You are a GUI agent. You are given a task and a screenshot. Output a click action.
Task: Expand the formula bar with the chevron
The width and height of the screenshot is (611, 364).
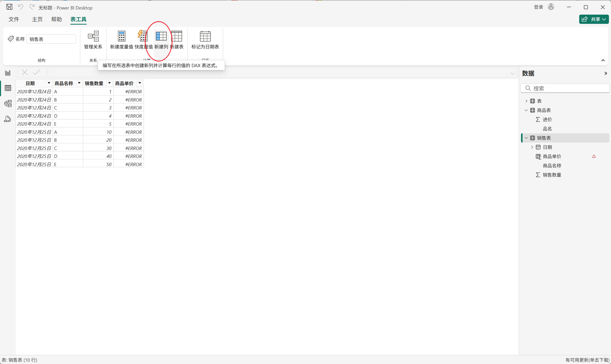[x=512, y=73]
